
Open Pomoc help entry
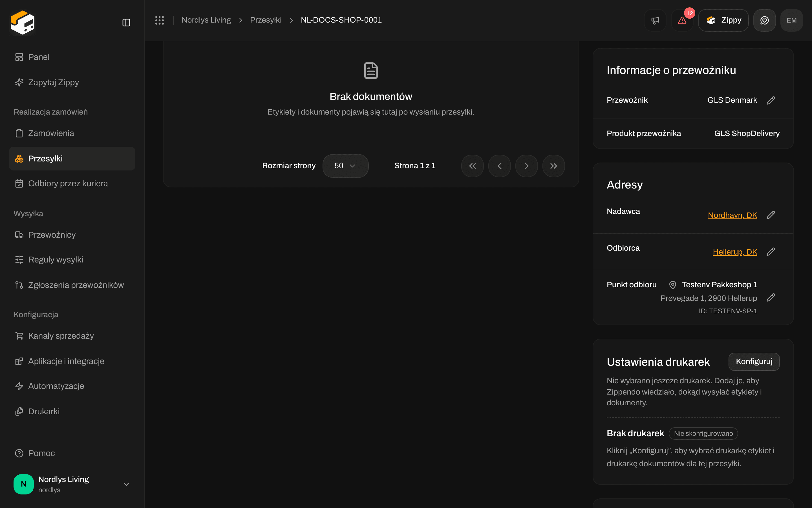pos(72,453)
